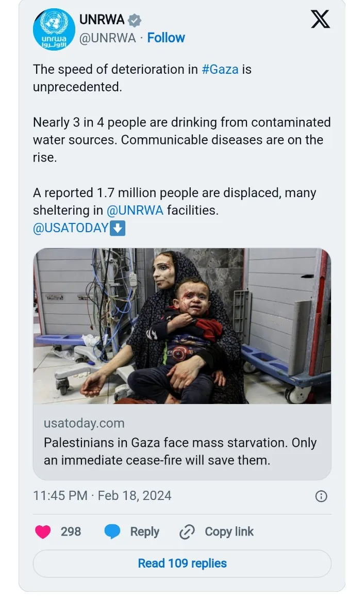Click the UNRWA display name
Screen dimensions: 364x597
click(102, 20)
